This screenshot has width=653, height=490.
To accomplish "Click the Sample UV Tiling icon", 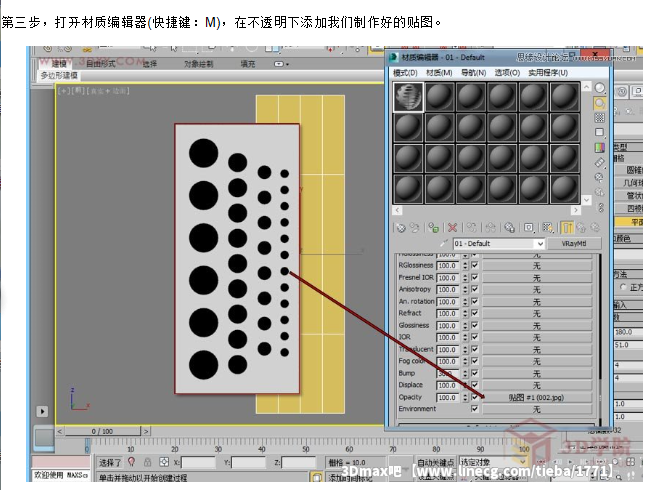I will [x=599, y=132].
